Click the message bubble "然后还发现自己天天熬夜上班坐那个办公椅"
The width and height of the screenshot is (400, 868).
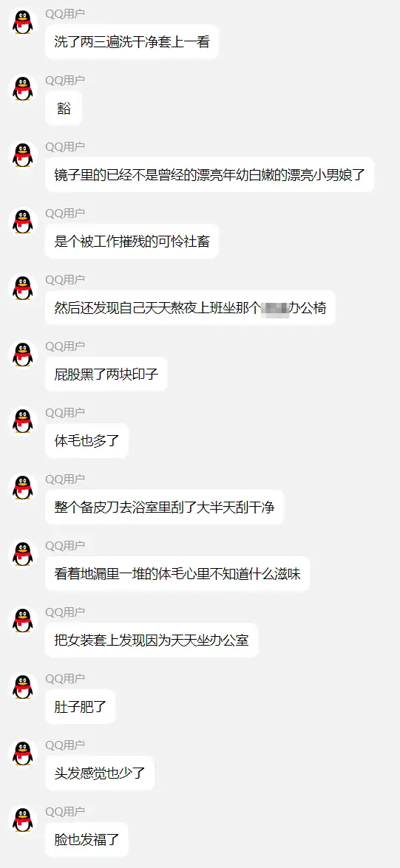point(190,308)
